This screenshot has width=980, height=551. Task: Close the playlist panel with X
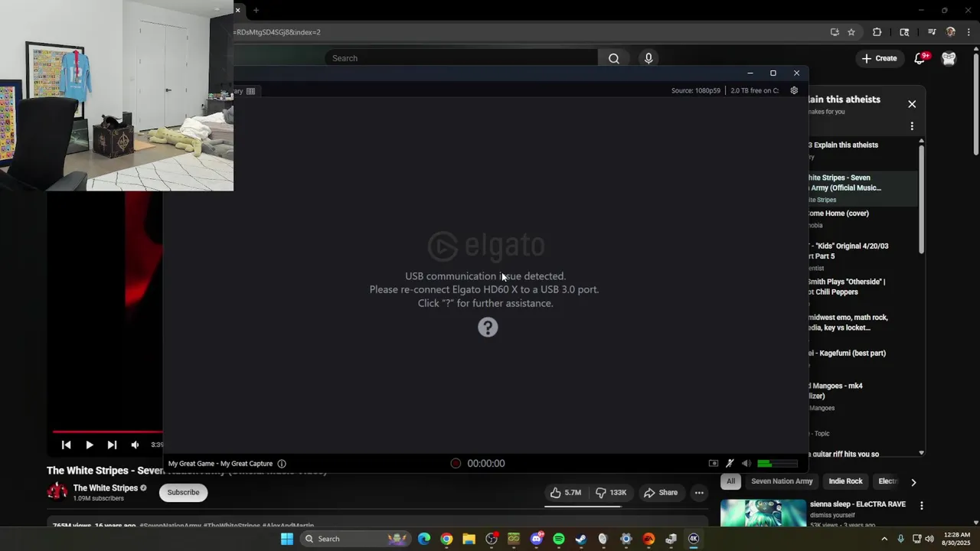(912, 104)
